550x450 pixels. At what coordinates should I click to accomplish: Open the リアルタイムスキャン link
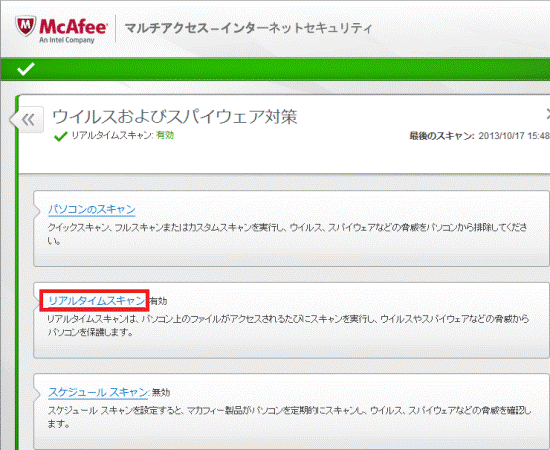(x=96, y=301)
